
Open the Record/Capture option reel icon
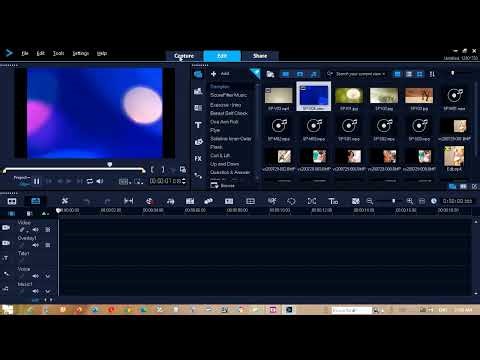pos(149,201)
